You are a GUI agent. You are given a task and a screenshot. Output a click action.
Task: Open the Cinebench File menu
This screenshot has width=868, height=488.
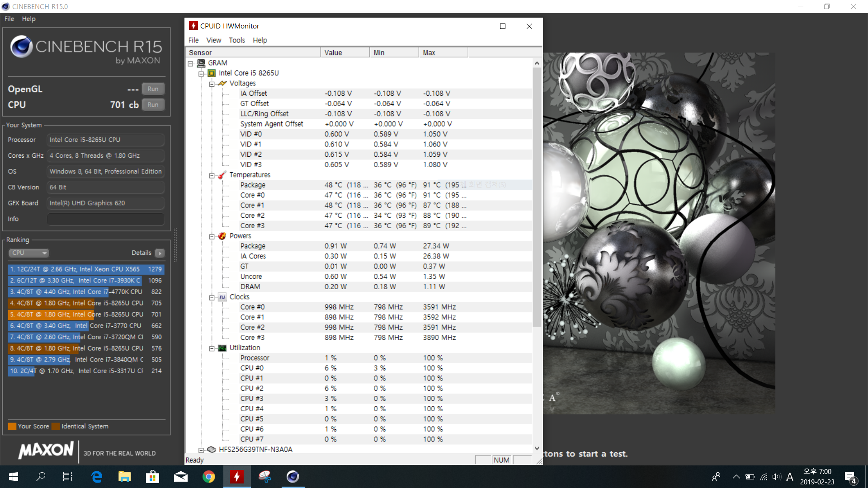pyautogui.click(x=9, y=19)
